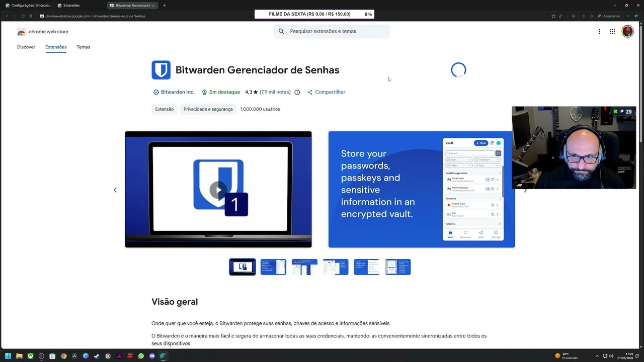
Task: Play the Bitwarden promo video
Action: click(218, 190)
